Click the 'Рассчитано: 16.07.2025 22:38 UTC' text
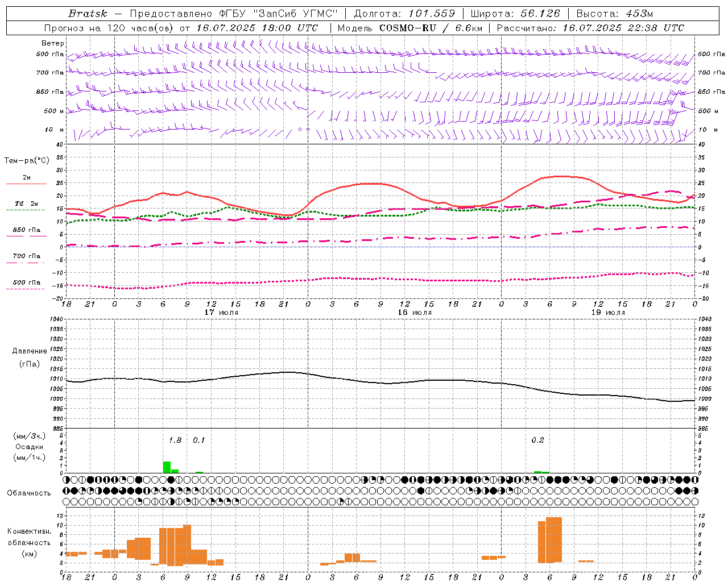The height and width of the screenshot is (582, 728). coord(590,28)
